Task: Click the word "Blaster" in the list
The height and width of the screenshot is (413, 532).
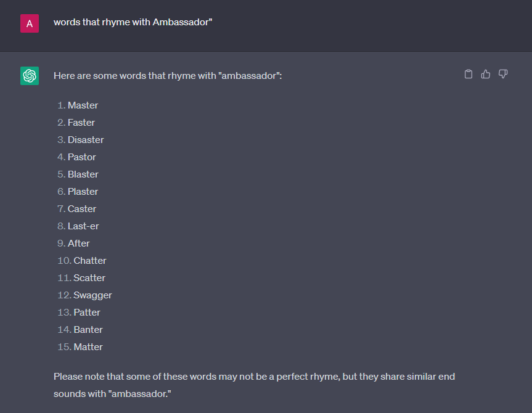Action: [83, 174]
